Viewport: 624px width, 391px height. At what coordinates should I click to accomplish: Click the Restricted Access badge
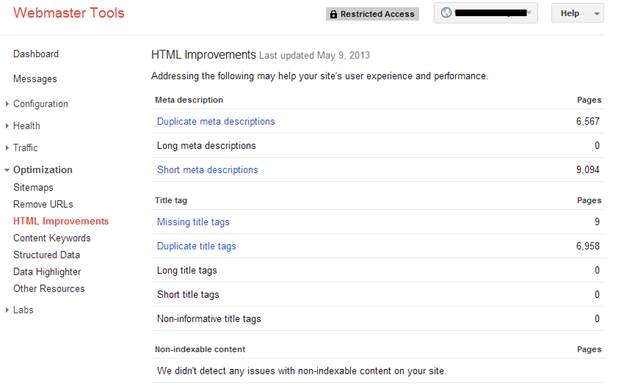point(372,14)
